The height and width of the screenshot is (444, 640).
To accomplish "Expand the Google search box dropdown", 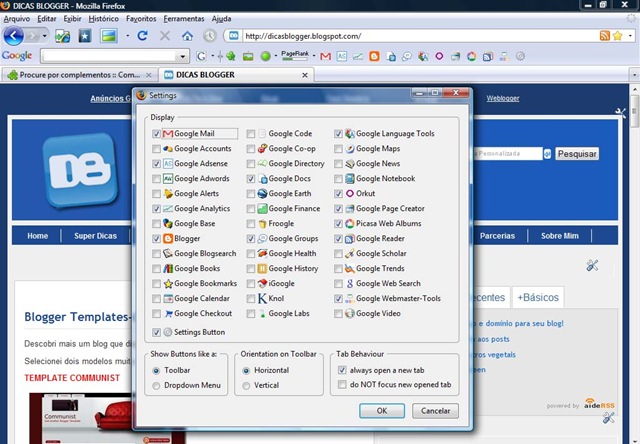I will [x=182, y=56].
